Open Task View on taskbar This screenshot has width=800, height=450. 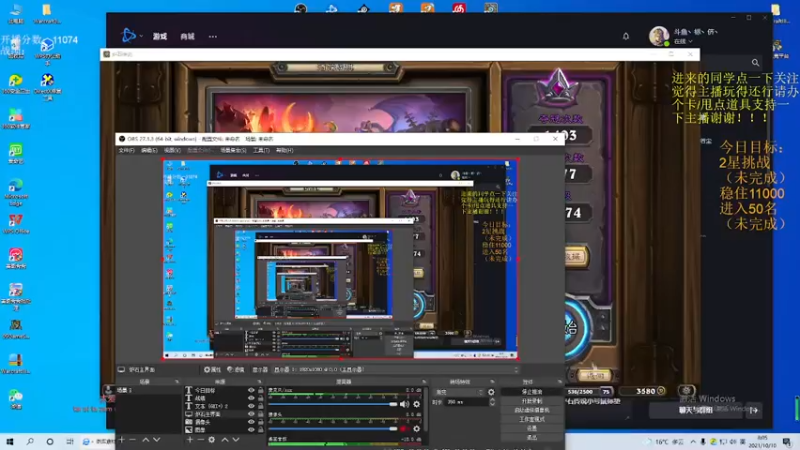[70, 441]
